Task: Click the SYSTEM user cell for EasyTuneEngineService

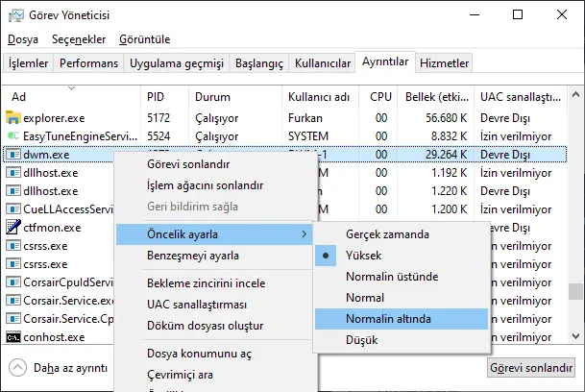Action: click(308, 136)
